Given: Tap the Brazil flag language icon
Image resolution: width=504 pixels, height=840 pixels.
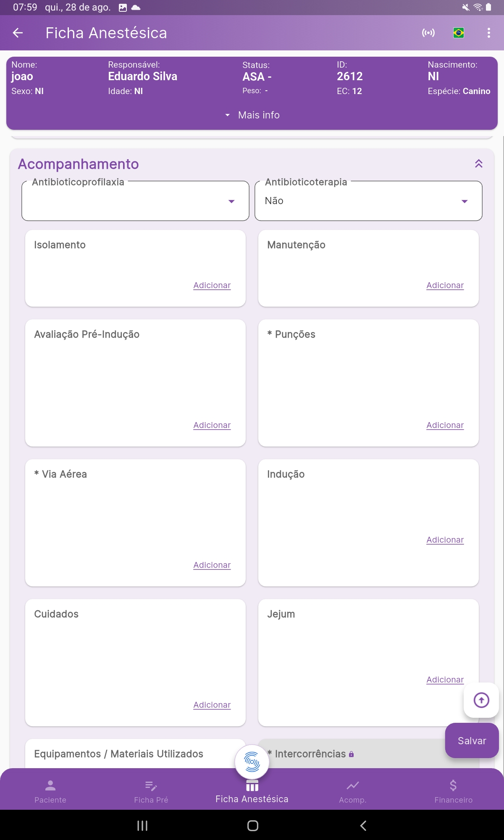Looking at the screenshot, I should pyautogui.click(x=459, y=33).
